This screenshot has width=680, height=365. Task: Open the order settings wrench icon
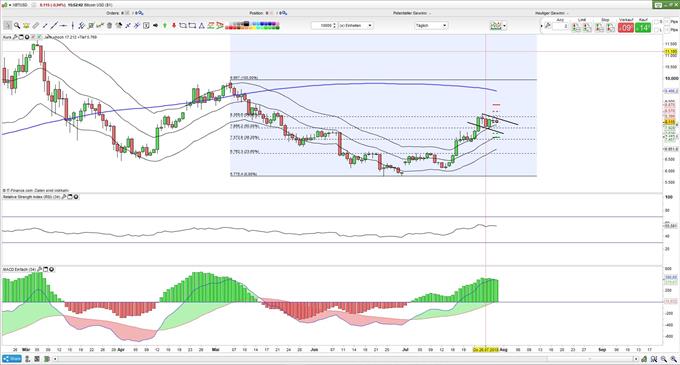pos(548,26)
